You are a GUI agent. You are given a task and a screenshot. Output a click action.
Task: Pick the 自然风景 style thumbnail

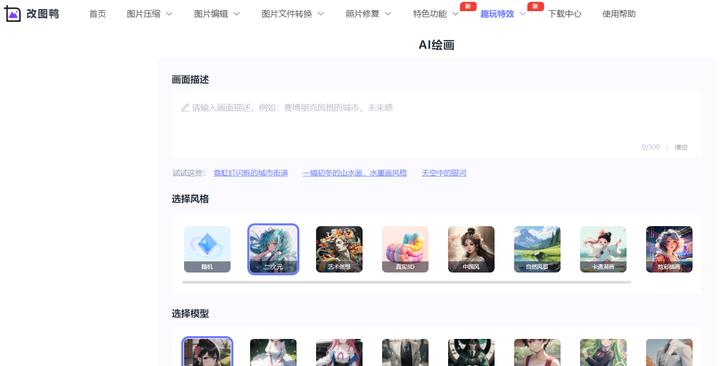[537, 249]
